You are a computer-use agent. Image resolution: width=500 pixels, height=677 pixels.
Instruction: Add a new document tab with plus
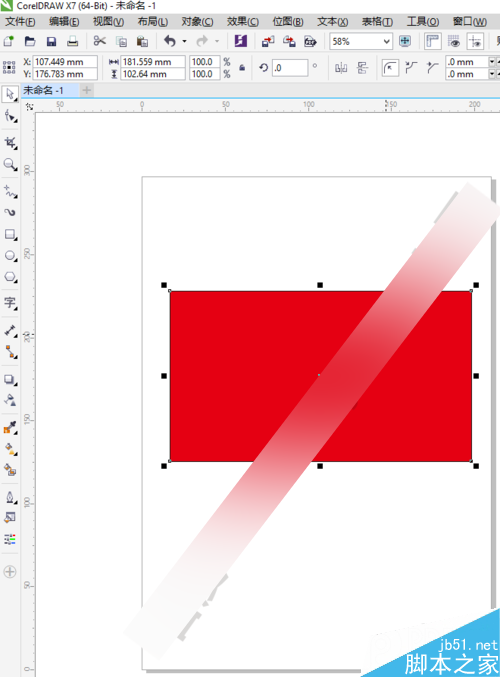pos(87,90)
